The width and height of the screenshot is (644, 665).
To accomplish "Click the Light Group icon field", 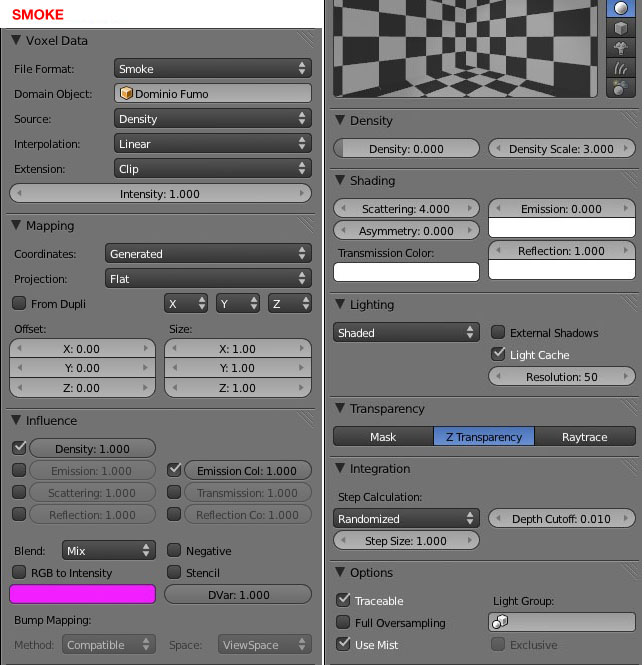I will pos(562,622).
